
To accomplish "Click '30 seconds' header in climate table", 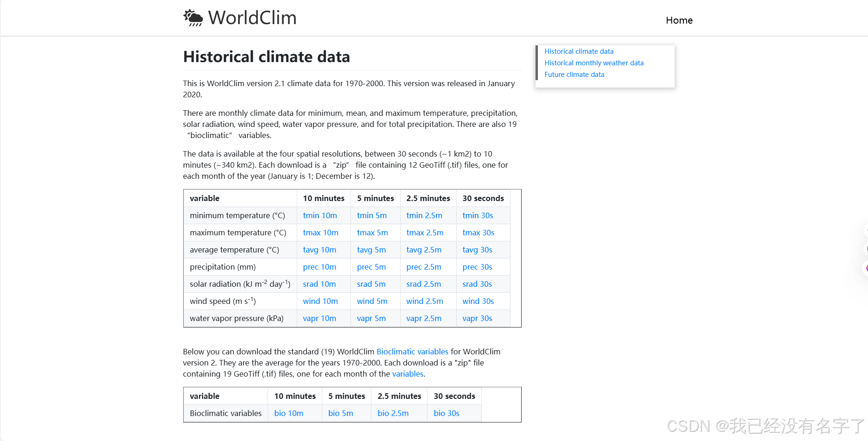I will 483,198.
